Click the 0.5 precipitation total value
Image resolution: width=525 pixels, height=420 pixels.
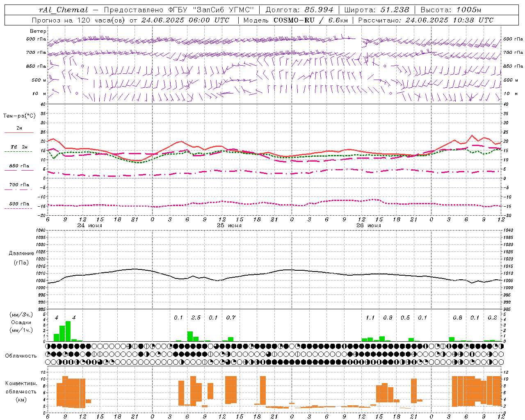405,318
